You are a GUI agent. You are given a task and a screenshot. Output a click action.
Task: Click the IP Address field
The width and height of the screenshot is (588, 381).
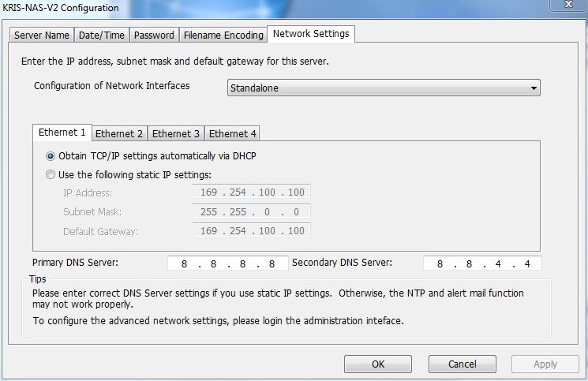tap(251, 192)
